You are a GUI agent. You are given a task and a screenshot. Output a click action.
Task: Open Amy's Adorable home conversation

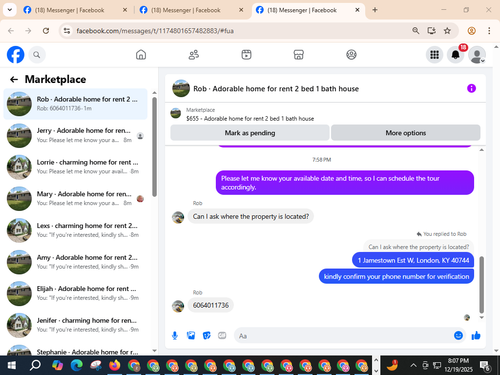(x=75, y=262)
